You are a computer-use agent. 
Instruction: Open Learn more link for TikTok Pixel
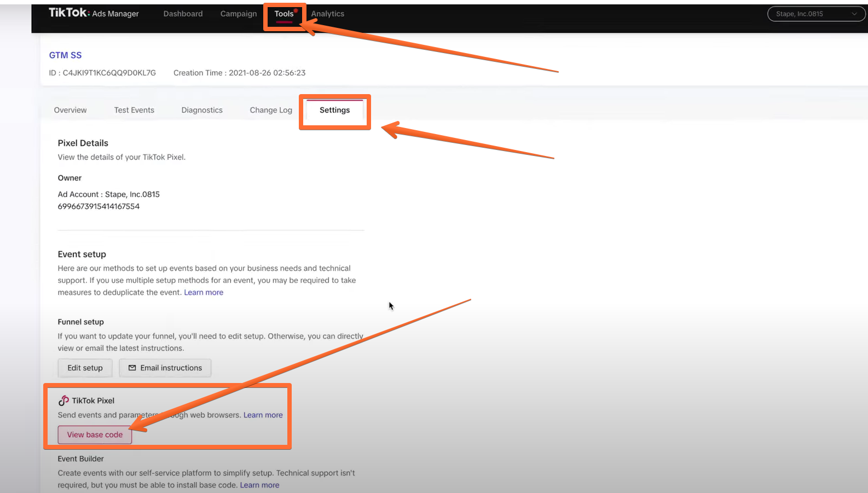(263, 415)
